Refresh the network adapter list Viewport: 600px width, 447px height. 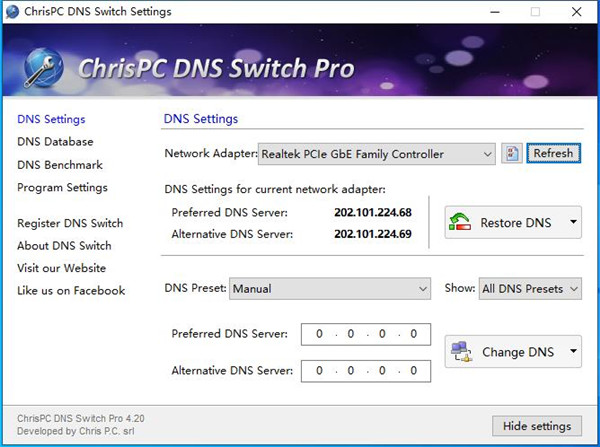[x=553, y=153]
